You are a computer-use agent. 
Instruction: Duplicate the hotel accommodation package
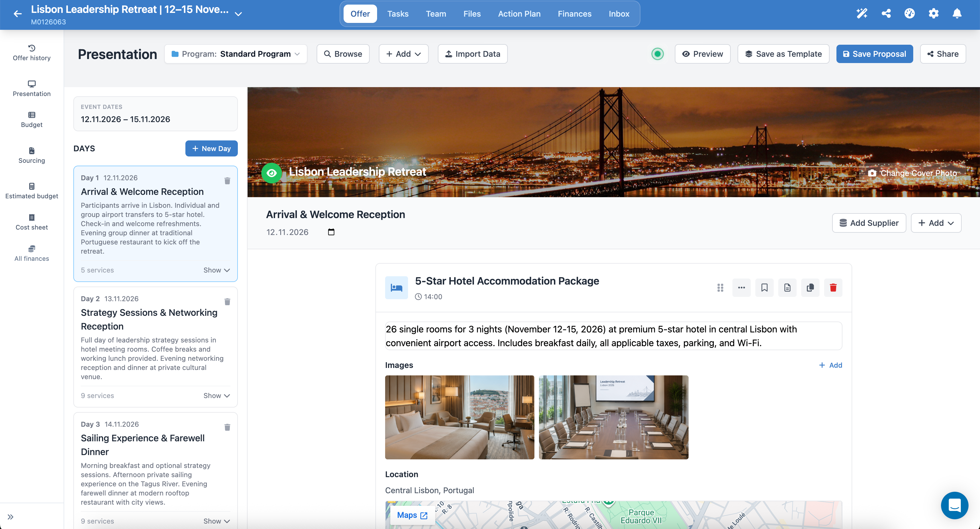click(810, 287)
